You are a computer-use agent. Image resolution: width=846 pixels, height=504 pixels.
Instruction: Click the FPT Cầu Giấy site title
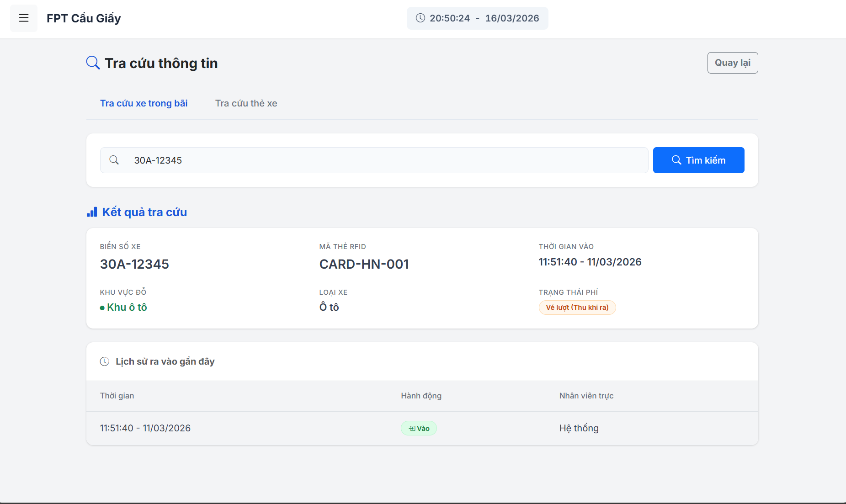pyautogui.click(x=84, y=18)
